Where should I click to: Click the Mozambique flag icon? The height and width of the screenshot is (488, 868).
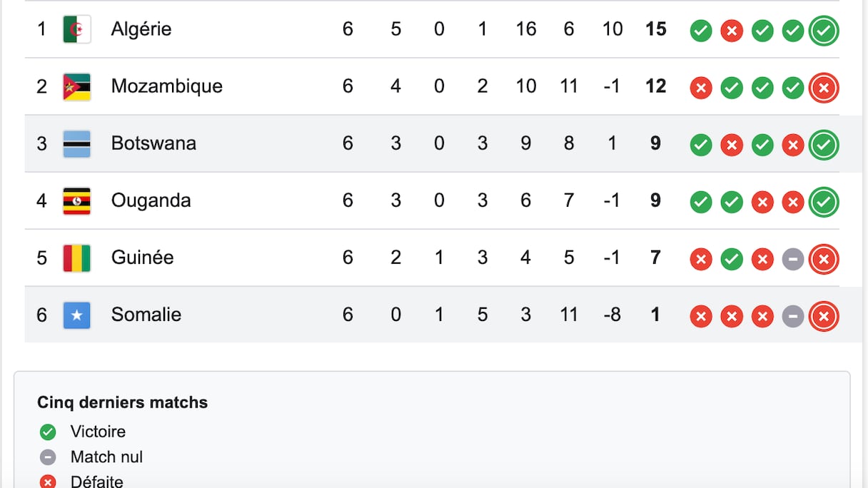point(76,87)
